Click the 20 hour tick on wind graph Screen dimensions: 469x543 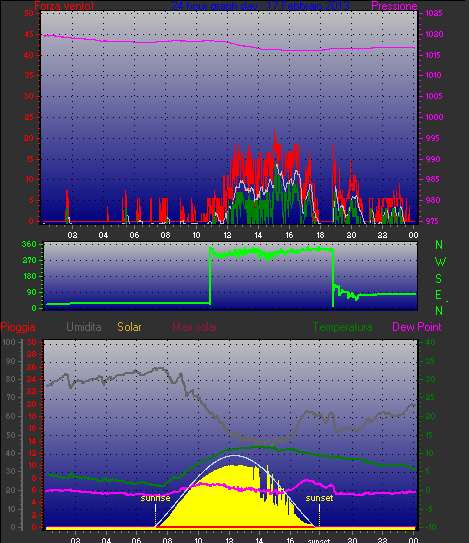coord(351,235)
